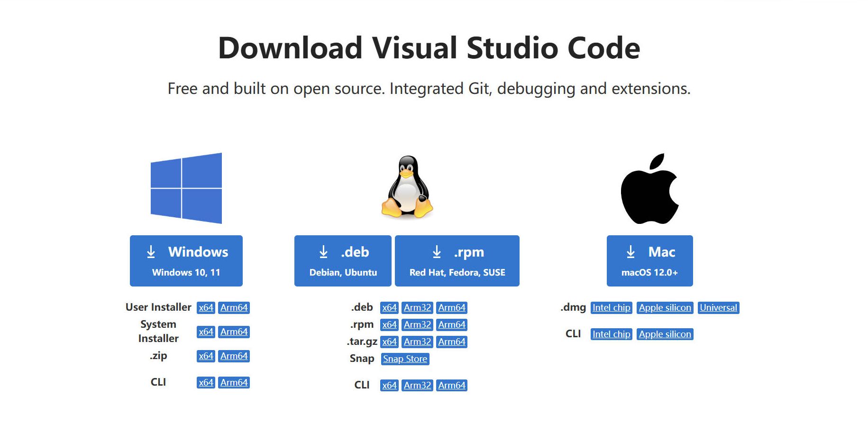The width and height of the screenshot is (868, 425).
Task: Get the Universal .dmg build
Action: click(719, 307)
